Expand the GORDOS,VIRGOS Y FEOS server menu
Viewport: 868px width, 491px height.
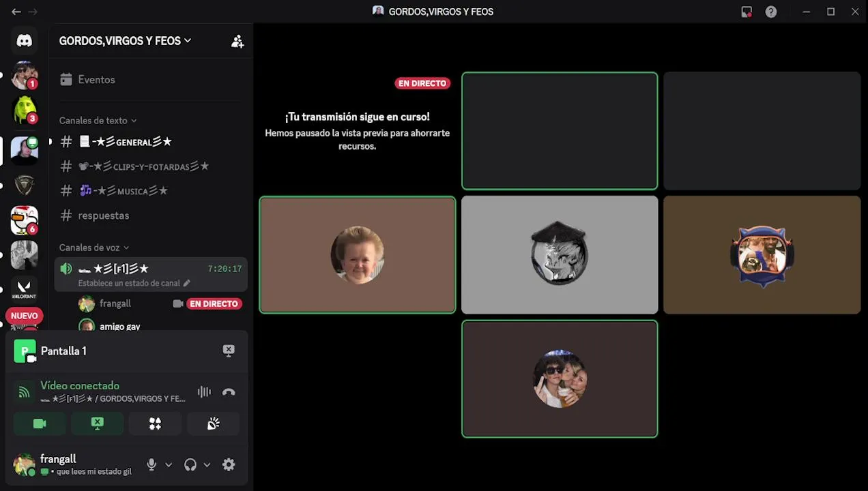tap(125, 41)
